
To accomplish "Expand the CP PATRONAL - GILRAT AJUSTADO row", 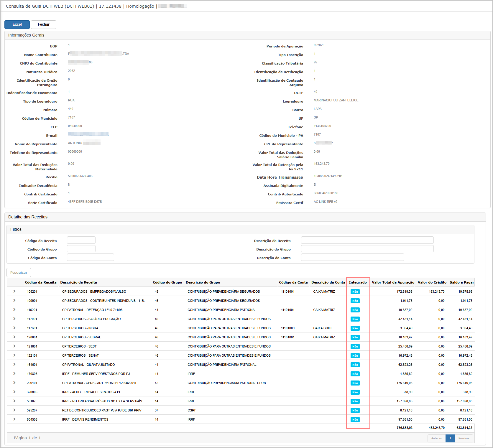I will click(x=14, y=364).
